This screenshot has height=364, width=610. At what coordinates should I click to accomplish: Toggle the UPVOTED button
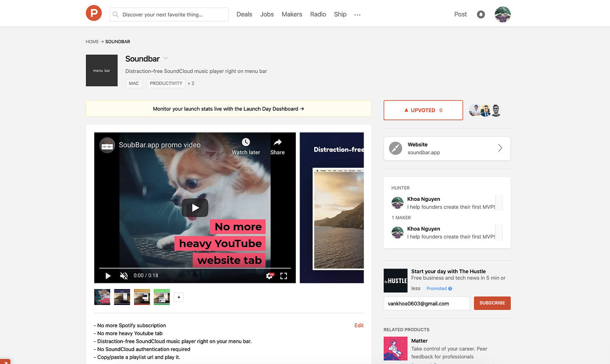pos(423,110)
